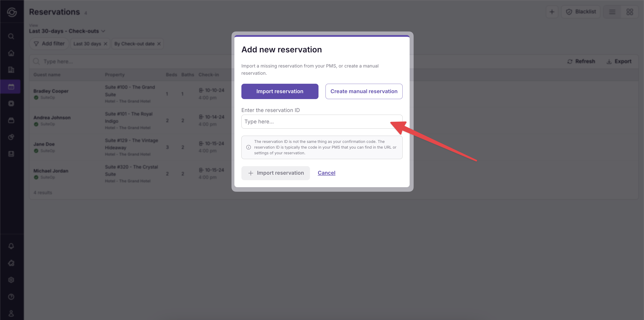Switch to list view layout
Image resolution: width=644 pixels, height=320 pixels.
point(612,12)
